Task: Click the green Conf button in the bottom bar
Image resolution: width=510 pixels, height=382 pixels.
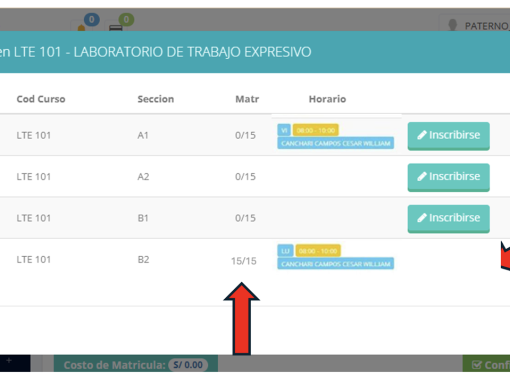Action: 486,364
